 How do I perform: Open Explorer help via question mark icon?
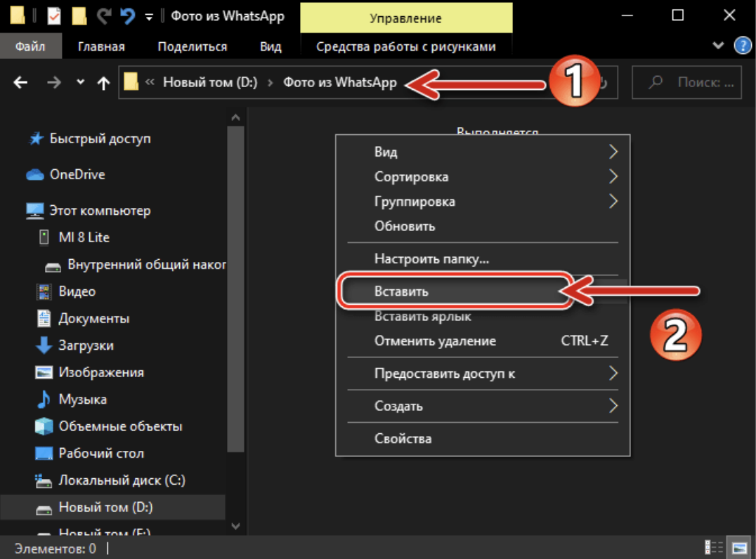coord(742,46)
